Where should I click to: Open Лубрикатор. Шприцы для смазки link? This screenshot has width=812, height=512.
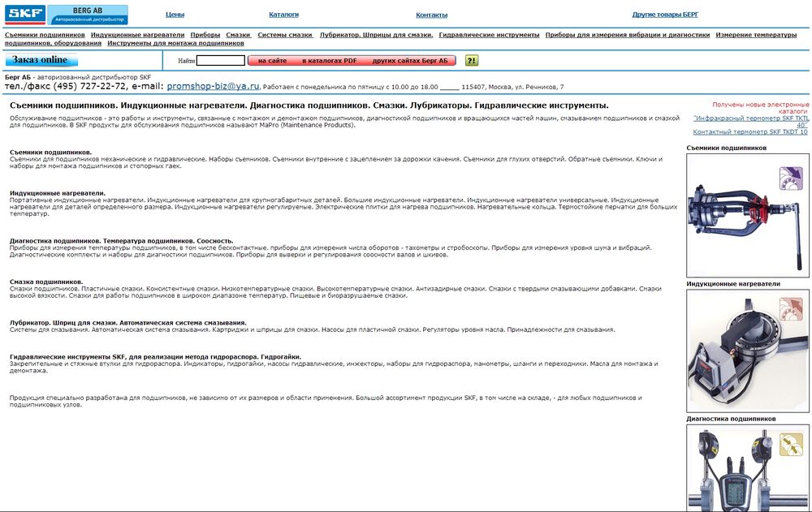pyautogui.click(x=376, y=35)
